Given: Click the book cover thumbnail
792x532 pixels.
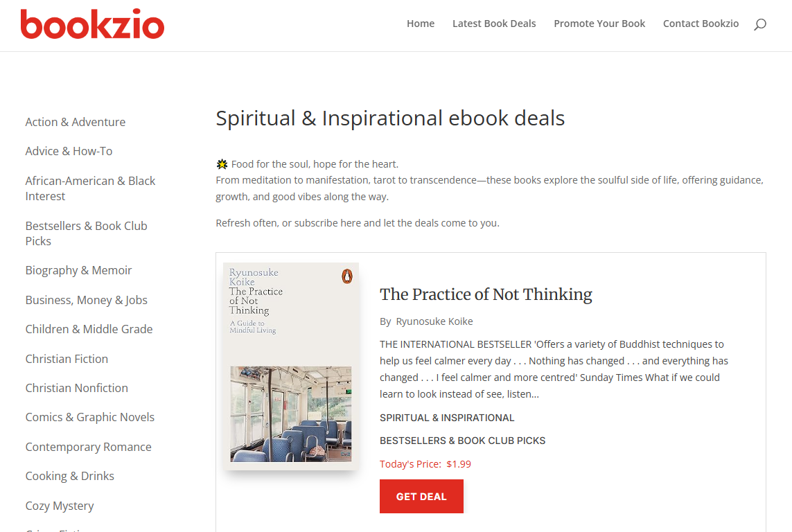Looking at the screenshot, I should [291, 366].
